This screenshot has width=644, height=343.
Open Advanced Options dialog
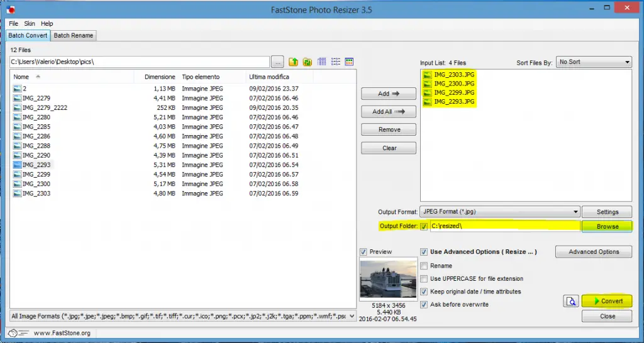coord(594,252)
